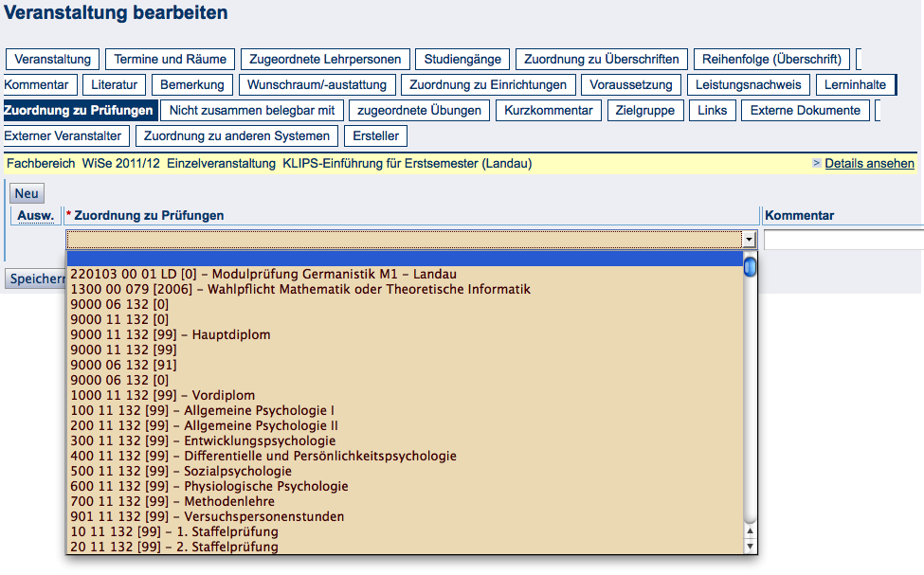Click the Neu button
This screenshot has height=575, width=924.
[x=26, y=192]
